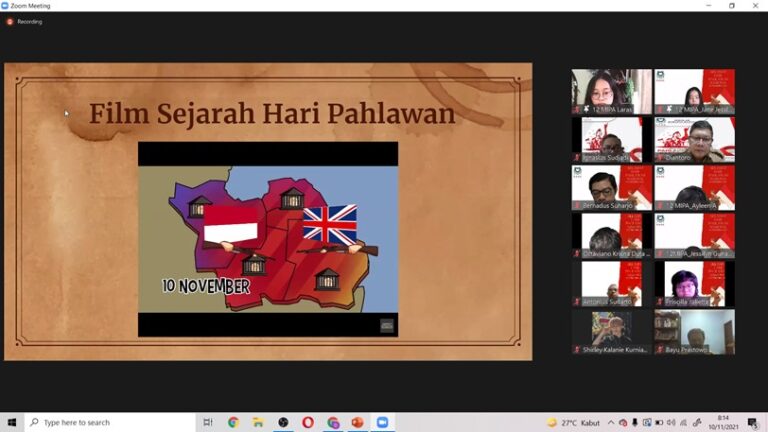Open File Explorer from the taskbar
The image size is (768, 432).
pyautogui.click(x=258, y=423)
